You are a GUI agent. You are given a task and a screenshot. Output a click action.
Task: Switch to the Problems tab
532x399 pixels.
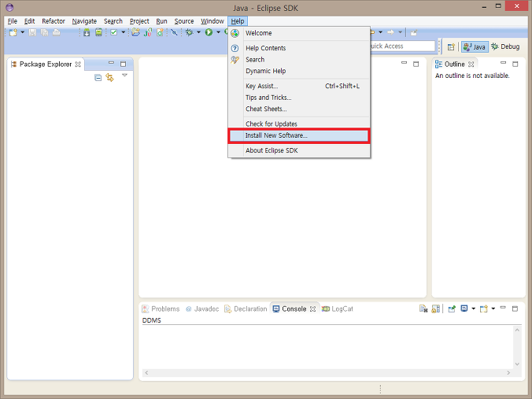[x=161, y=309]
